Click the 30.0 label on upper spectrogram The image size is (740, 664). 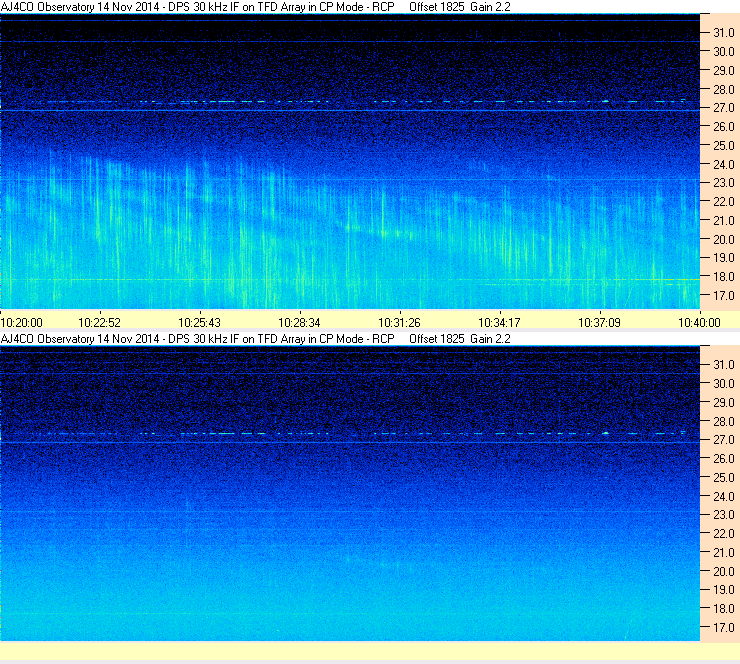[x=723, y=52]
